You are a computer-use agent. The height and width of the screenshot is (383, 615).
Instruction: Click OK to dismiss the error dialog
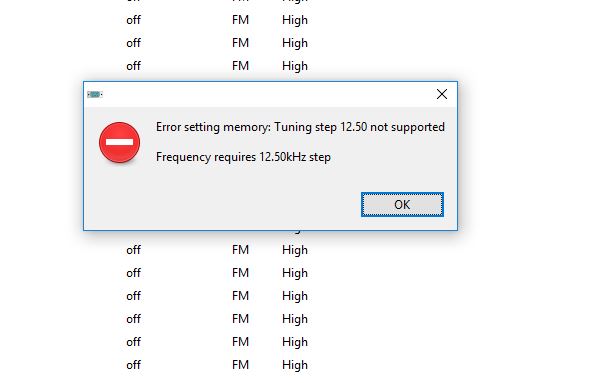(x=402, y=204)
